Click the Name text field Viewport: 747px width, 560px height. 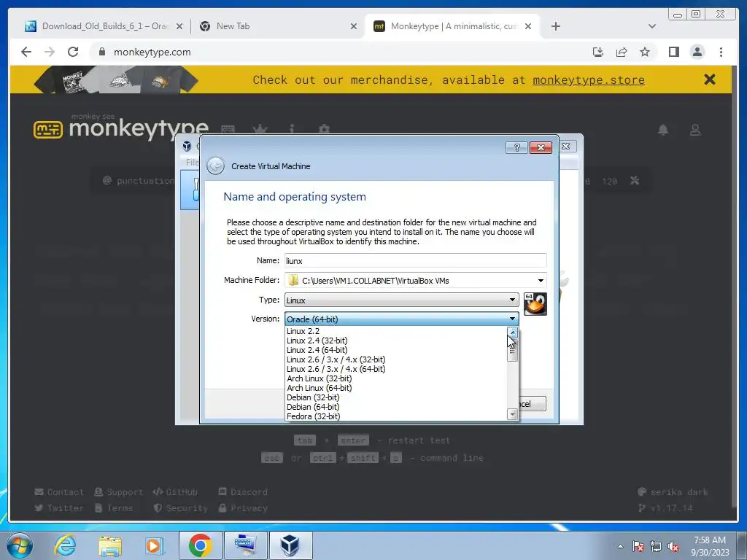tap(415, 260)
